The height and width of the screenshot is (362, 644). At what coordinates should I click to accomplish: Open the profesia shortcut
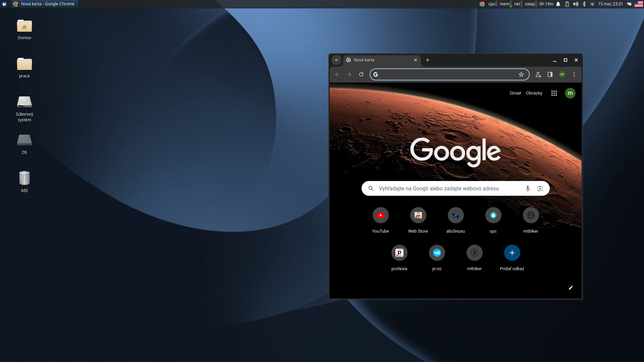[399, 258]
